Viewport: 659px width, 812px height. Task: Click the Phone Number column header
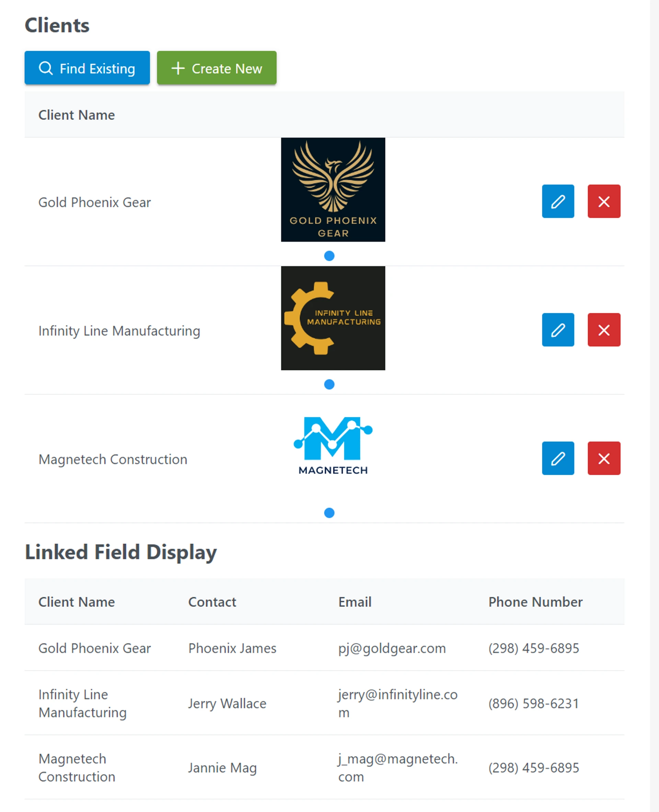[535, 602]
